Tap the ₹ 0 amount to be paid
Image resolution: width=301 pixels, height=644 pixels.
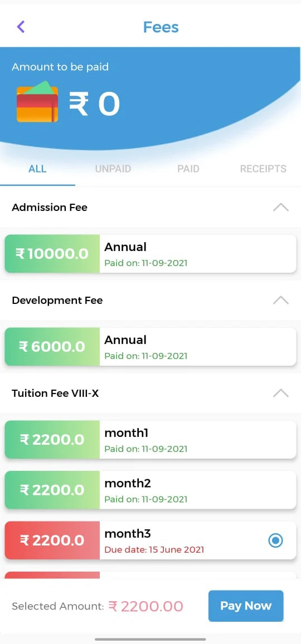[94, 104]
